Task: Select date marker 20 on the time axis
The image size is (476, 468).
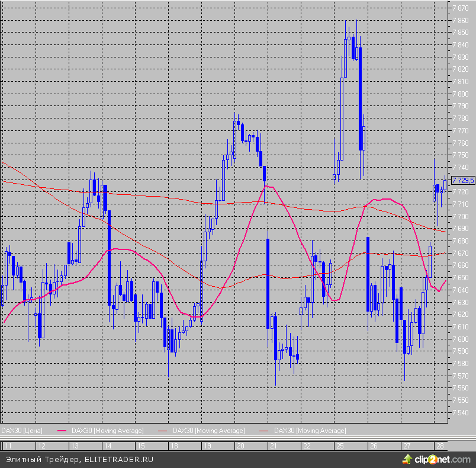Action: point(240,445)
